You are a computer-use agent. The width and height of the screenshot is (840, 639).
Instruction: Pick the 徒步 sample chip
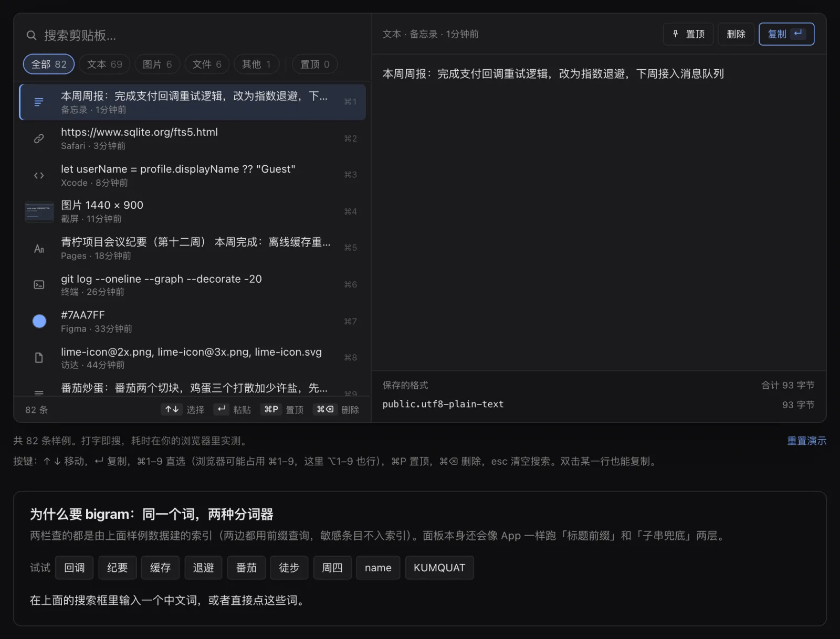[x=289, y=568]
